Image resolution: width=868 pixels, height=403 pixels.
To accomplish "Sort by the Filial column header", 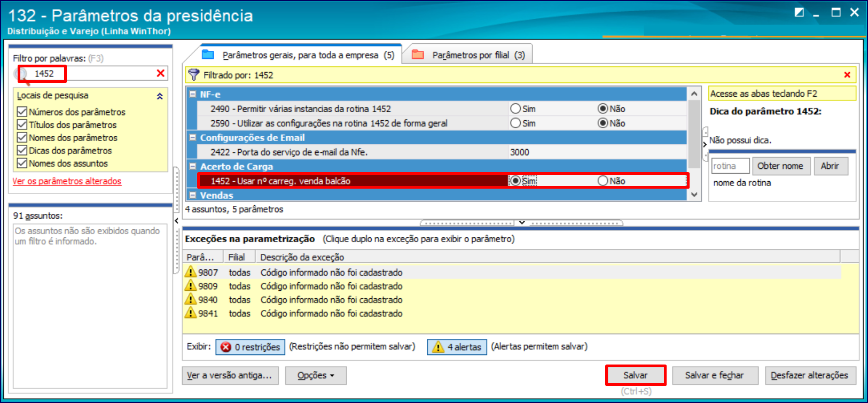I will [x=239, y=257].
